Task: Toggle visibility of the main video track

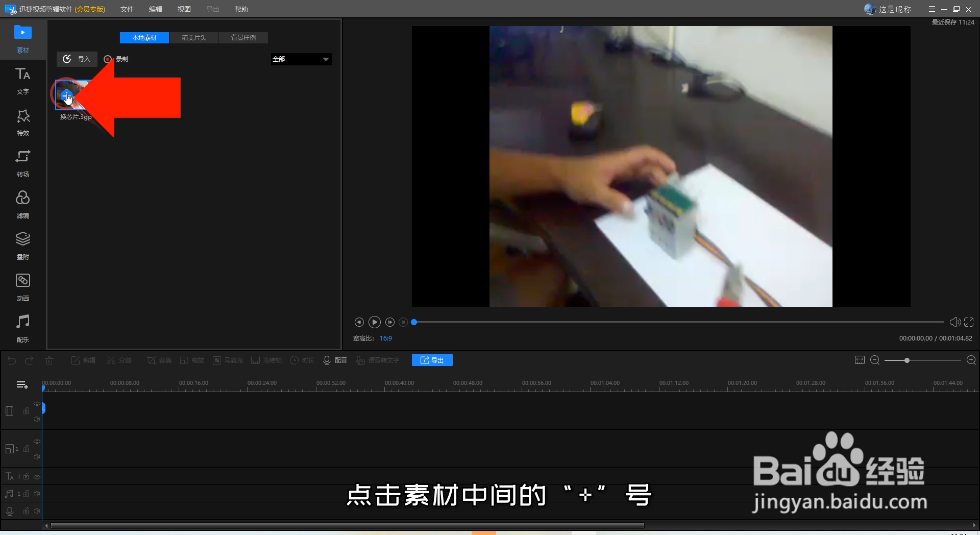Action: (36, 404)
